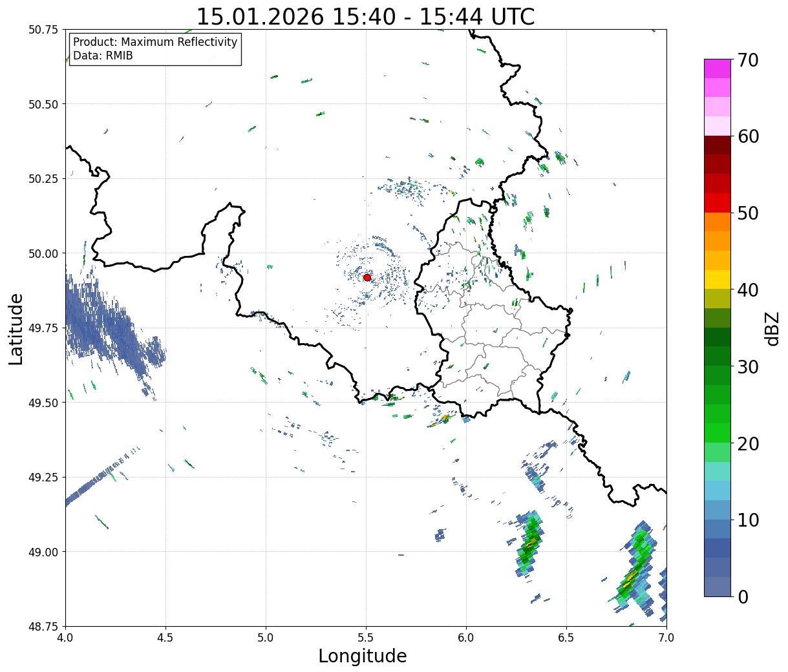Click the latitude tick label 49.25

click(x=43, y=478)
